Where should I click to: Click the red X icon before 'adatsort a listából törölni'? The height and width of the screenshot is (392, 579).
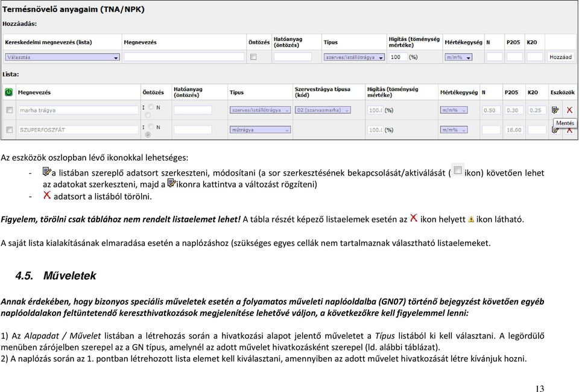click(47, 195)
